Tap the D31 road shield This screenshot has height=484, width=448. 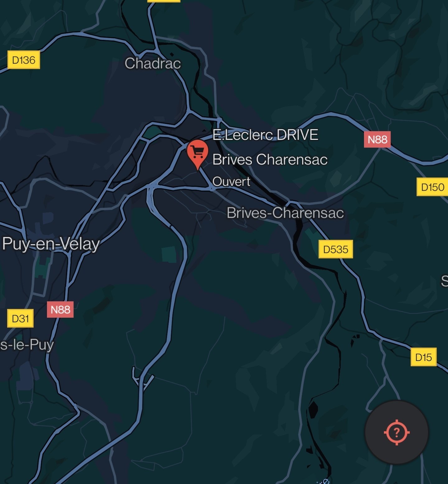pyautogui.click(x=20, y=318)
